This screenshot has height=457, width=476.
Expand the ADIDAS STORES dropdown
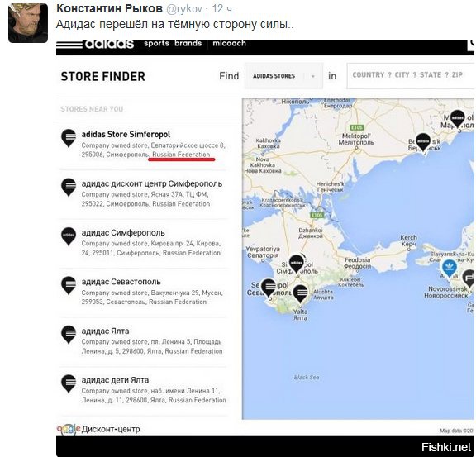(x=283, y=76)
